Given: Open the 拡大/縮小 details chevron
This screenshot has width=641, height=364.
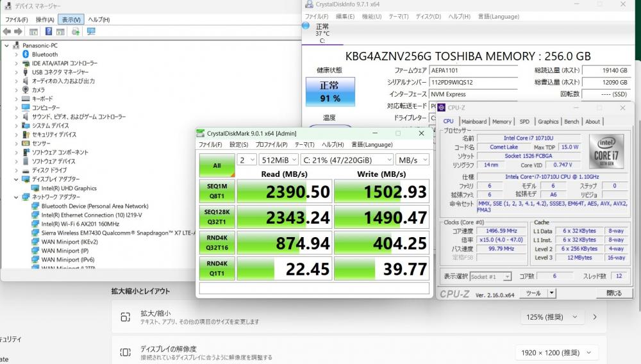Looking at the screenshot, I should (595, 317).
